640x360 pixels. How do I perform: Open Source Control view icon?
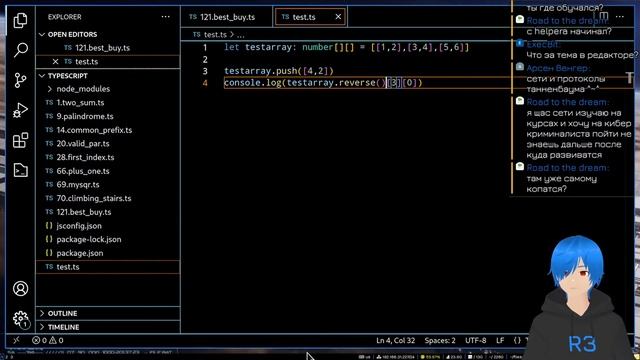(20, 80)
